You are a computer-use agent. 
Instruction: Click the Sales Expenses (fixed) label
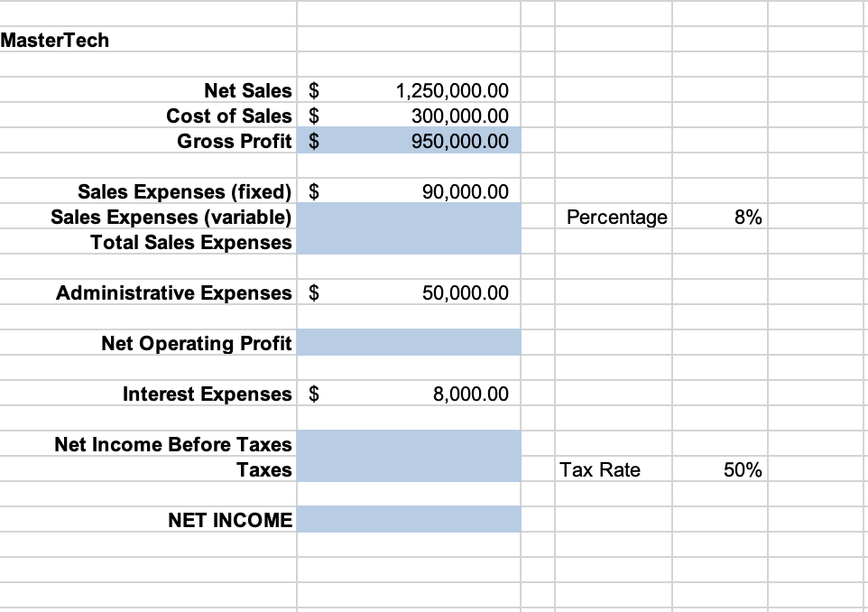pyautogui.click(x=184, y=191)
